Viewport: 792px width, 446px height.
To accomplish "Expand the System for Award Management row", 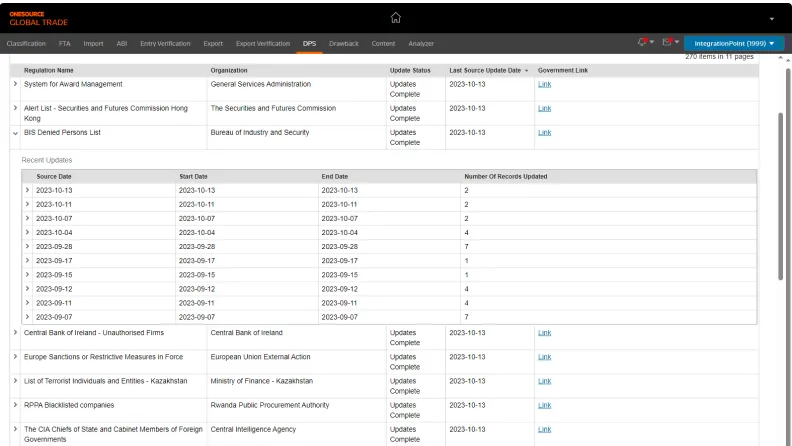I will (15, 84).
